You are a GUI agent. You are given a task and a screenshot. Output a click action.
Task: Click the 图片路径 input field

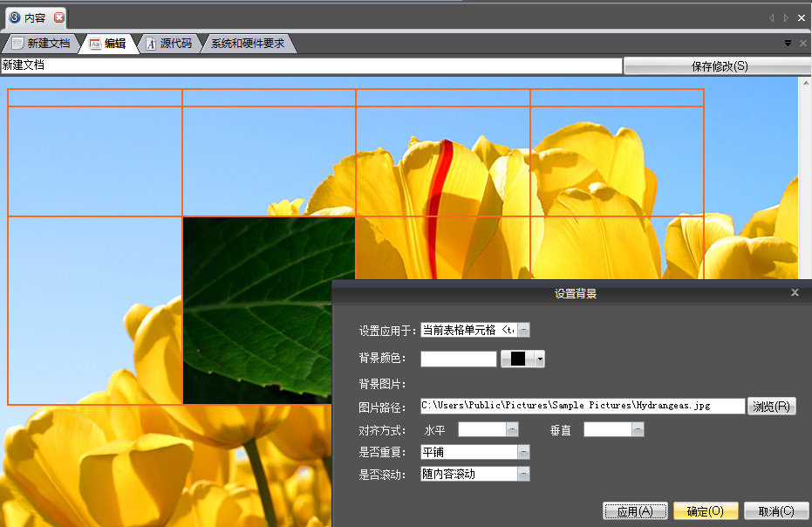point(583,406)
